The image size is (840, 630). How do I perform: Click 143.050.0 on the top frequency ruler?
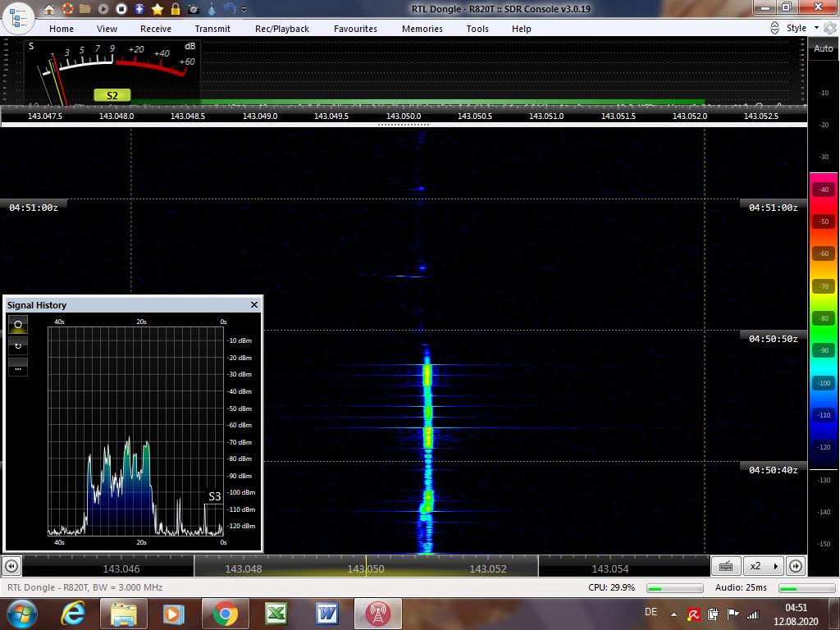pyautogui.click(x=404, y=116)
